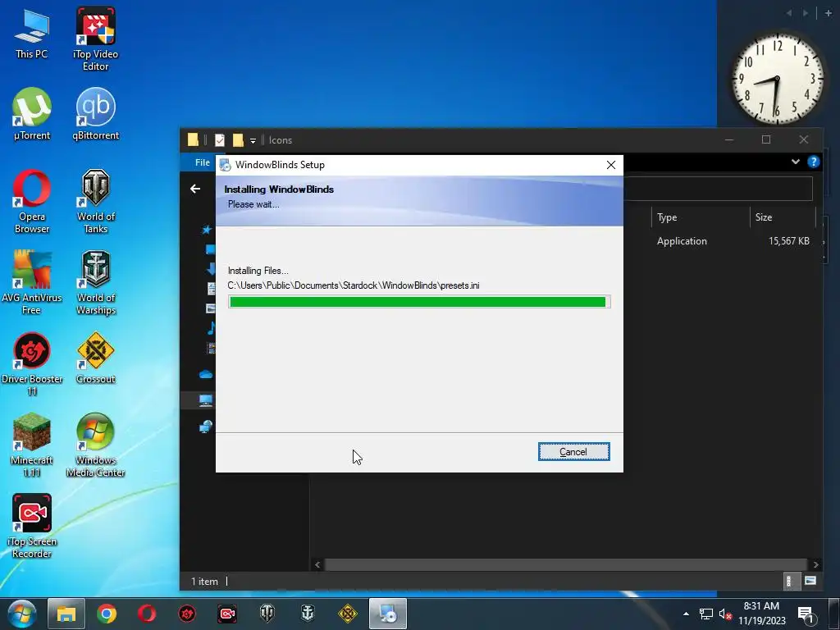
Task: Cancel the WindowBlinds installation
Action: (573, 452)
